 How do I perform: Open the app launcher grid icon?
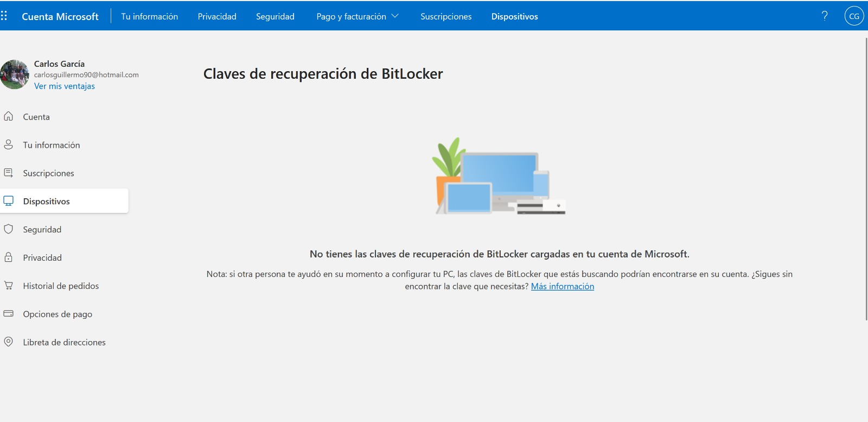(x=4, y=16)
